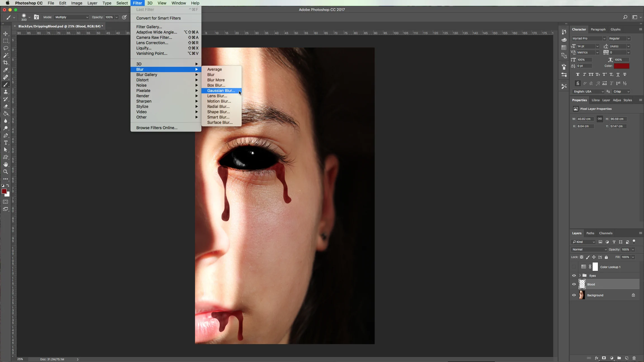The height and width of the screenshot is (362, 644).
Task: Open search icon in options bar
Action: point(625,17)
